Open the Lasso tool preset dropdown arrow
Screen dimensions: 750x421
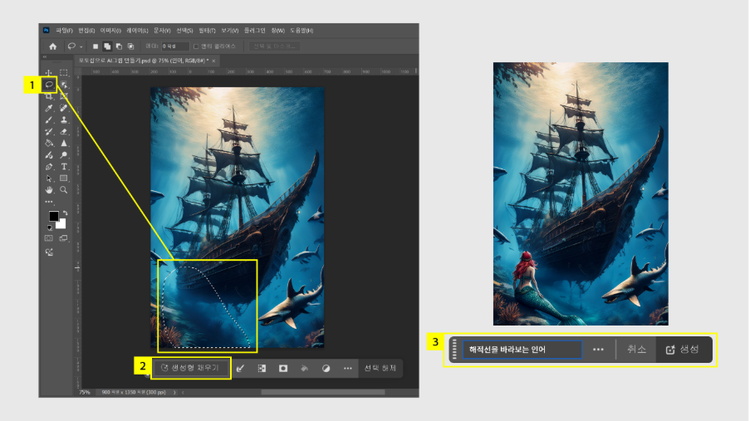point(81,47)
